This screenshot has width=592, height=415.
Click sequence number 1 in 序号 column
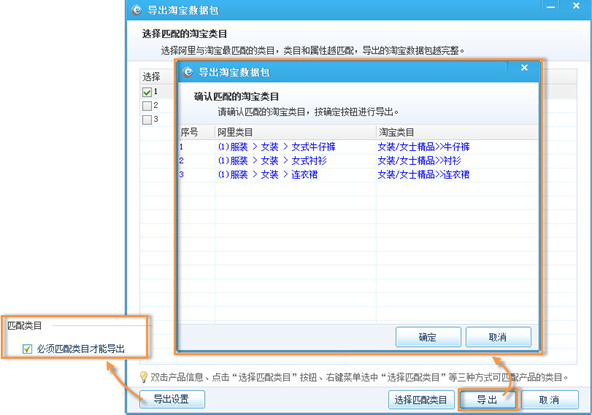181,147
